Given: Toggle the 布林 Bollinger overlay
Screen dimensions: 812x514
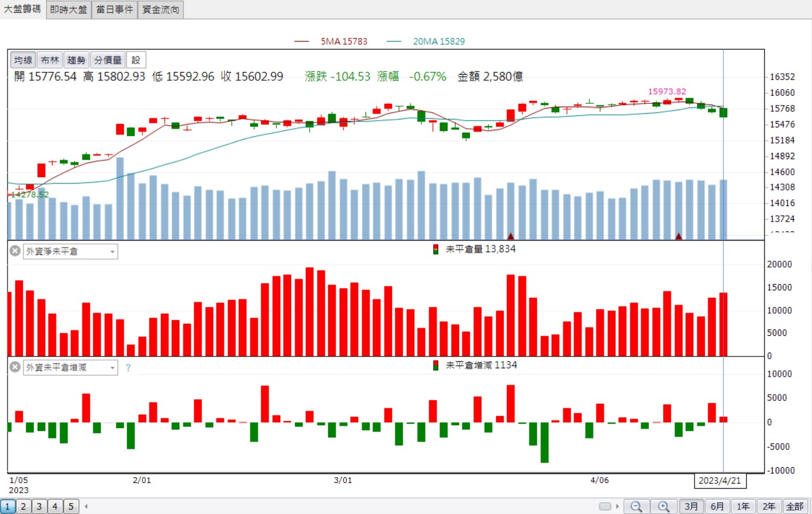Looking at the screenshot, I should click(50, 60).
